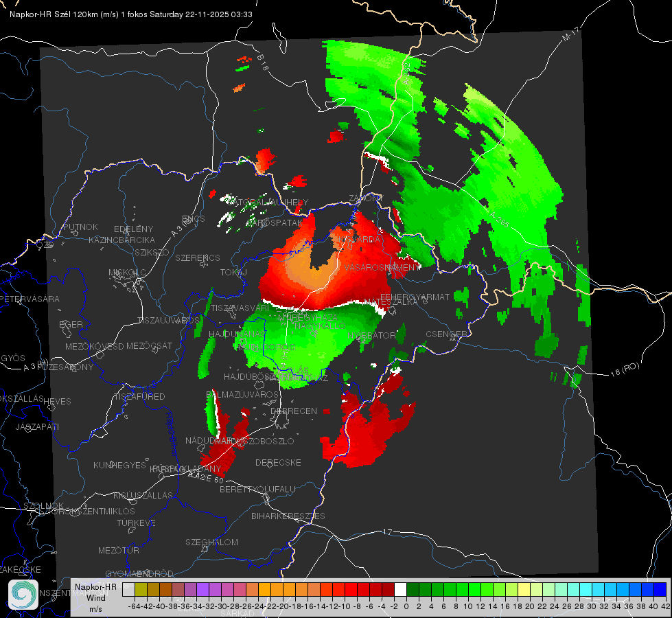This screenshot has width=672, height=618.
Task: Select the ENCS town label
Action: (194, 219)
